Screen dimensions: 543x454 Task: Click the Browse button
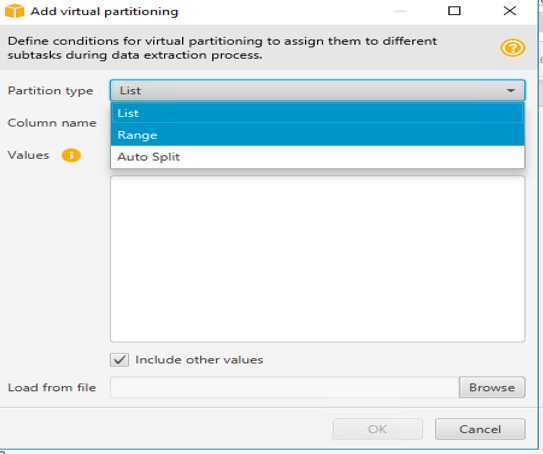click(492, 387)
